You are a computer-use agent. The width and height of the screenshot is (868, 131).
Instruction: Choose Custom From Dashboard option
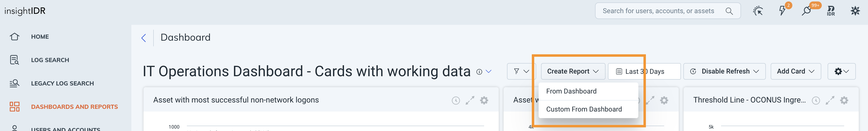click(x=584, y=109)
